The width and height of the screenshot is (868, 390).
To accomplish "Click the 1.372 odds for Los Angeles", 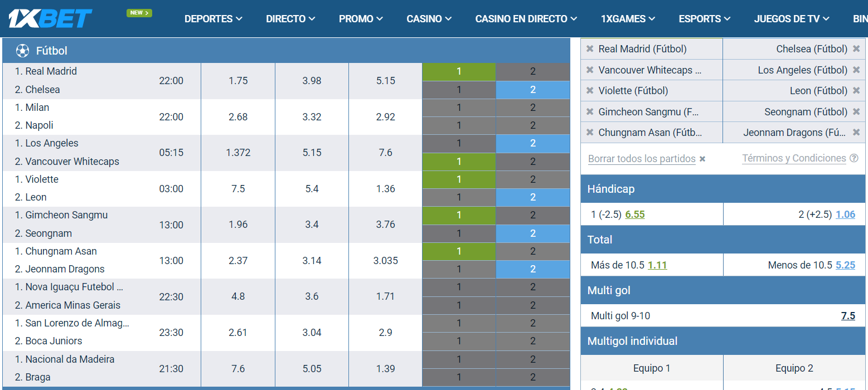I will pos(238,153).
